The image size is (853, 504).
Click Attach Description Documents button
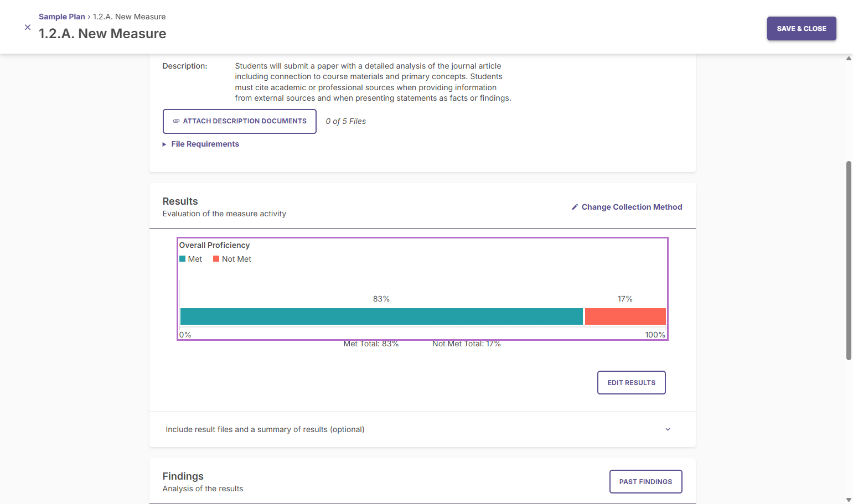pyautogui.click(x=240, y=121)
